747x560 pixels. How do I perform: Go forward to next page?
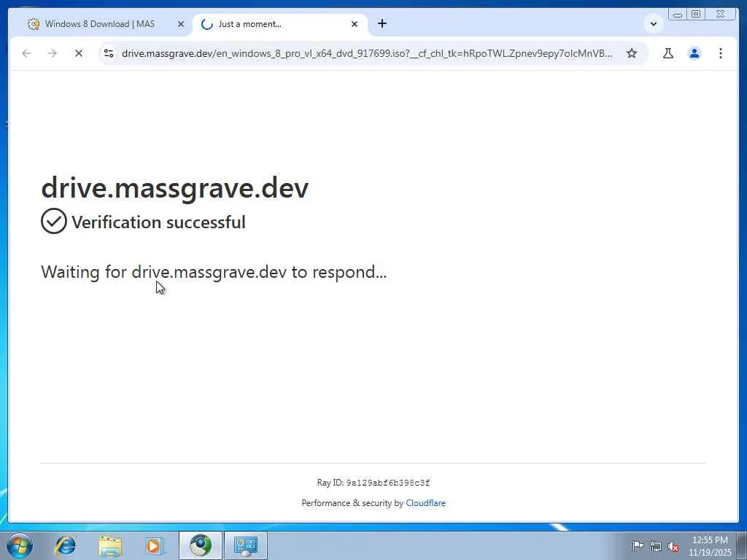coord(53,53)
